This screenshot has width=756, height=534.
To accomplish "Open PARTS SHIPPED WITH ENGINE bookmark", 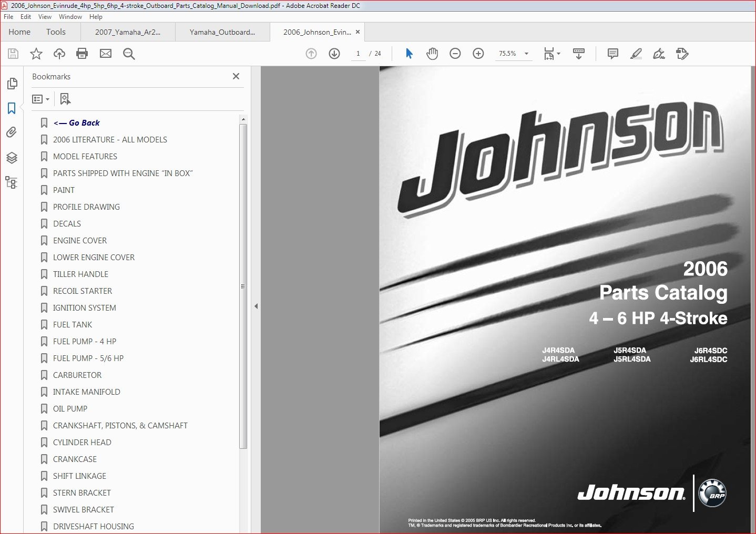I will (123, 173).
